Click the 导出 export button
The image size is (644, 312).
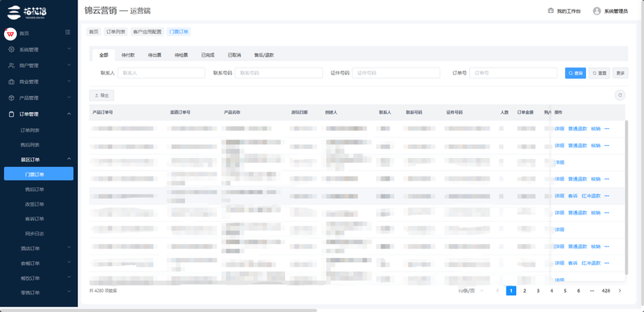tap(101, 95)
